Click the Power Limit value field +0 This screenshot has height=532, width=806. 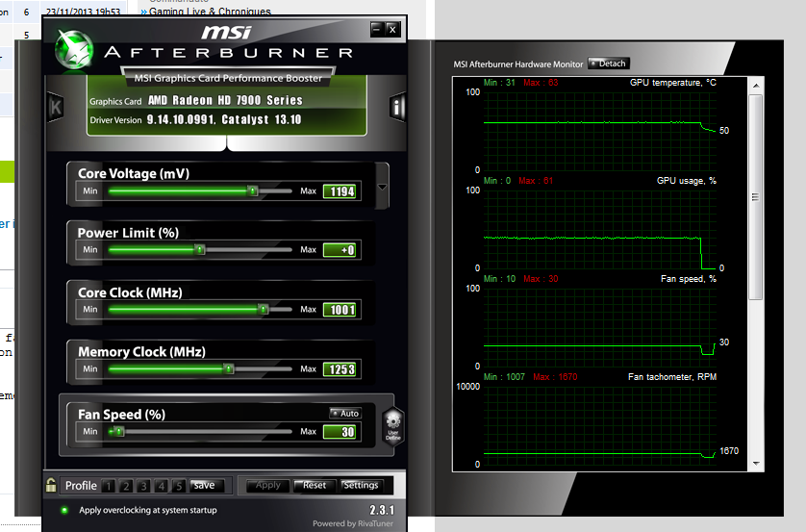(341, 250)
